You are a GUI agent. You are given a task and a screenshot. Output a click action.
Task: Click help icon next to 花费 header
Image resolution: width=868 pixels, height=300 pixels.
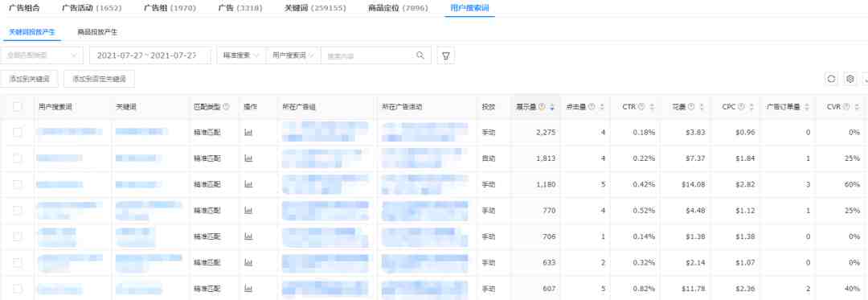[x=691, y=107]
